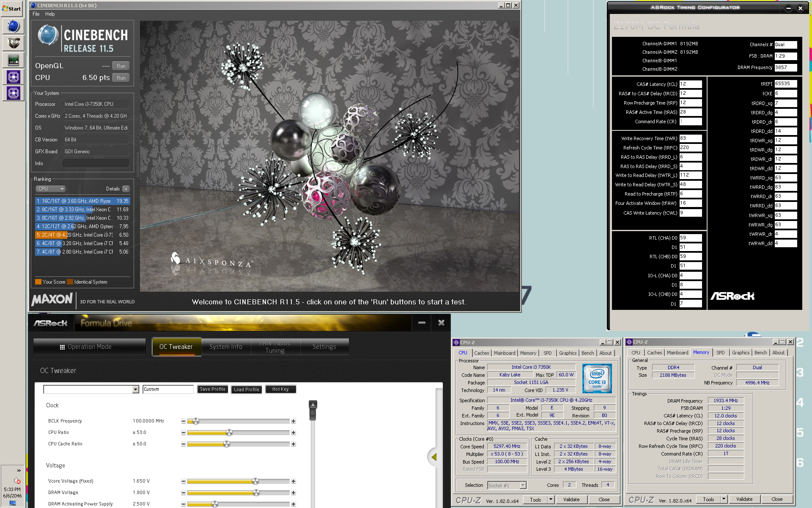Minimize the Formula Drive window

point(422,323)
